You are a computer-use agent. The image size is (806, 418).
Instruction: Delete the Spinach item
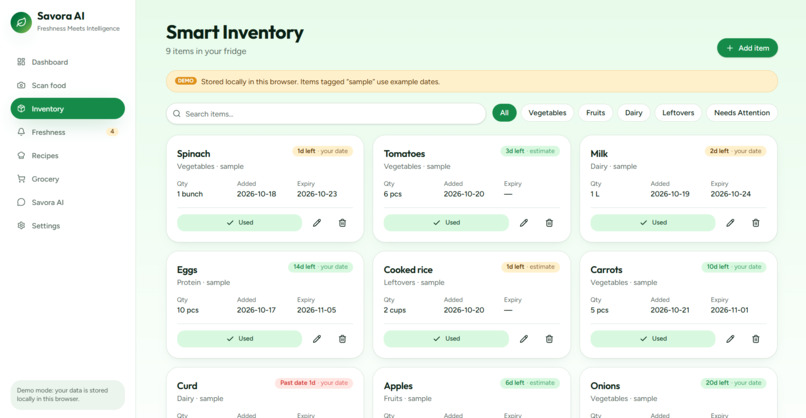click(x=342, y=223)
